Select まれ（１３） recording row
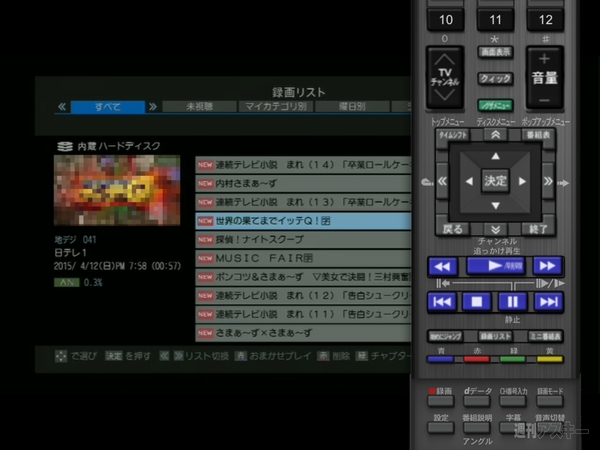The height and width of the screenshot is (450, 600). tap(303, 202)
